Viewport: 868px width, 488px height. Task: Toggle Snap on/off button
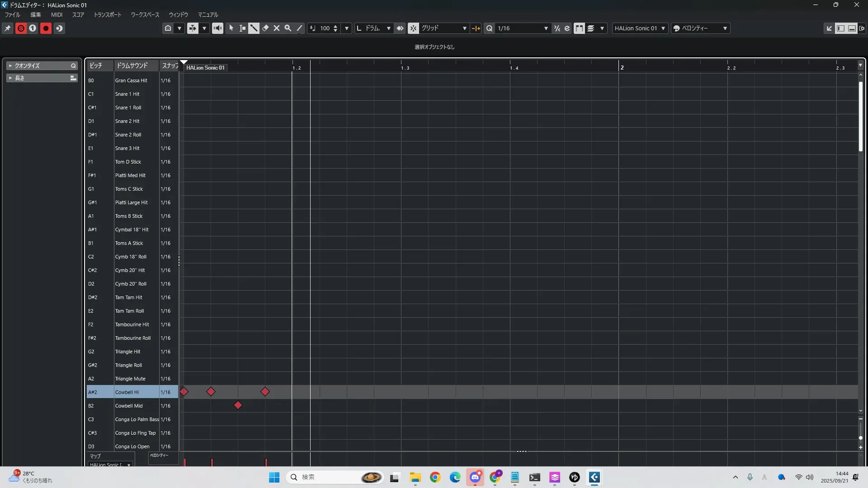point(413,28)
